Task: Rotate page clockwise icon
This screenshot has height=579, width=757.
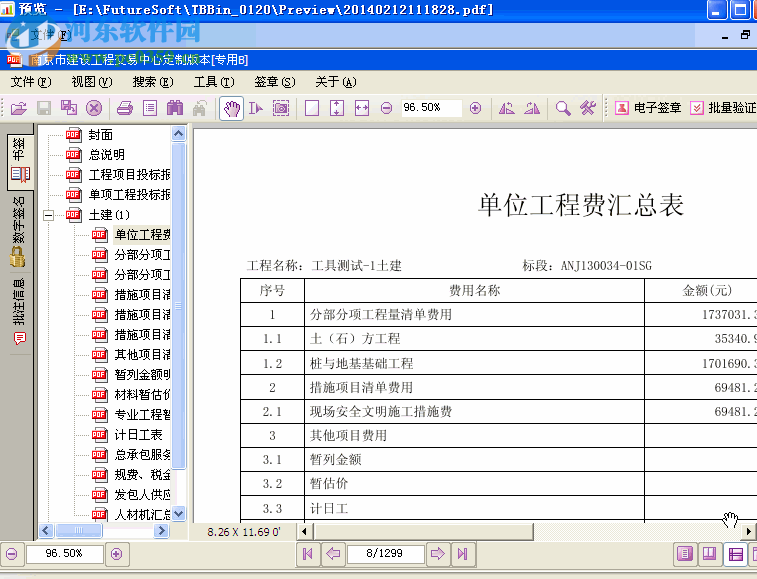Action: pos(532,108)
